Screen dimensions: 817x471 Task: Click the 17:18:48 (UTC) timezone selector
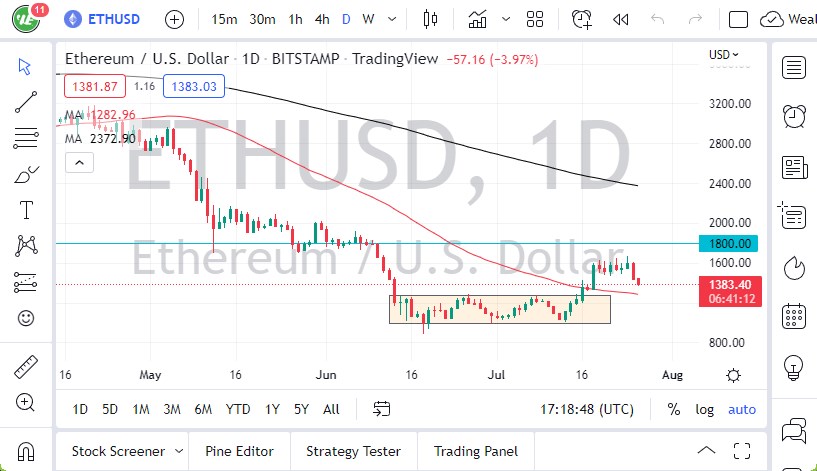click(587, 410)
